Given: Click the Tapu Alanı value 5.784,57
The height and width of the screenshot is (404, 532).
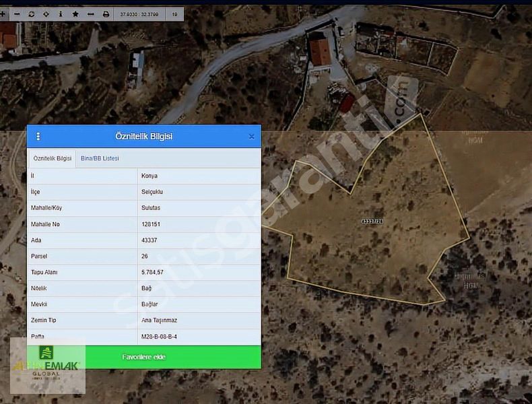Looking at the screenshot, I should click(x=152, y=272).
